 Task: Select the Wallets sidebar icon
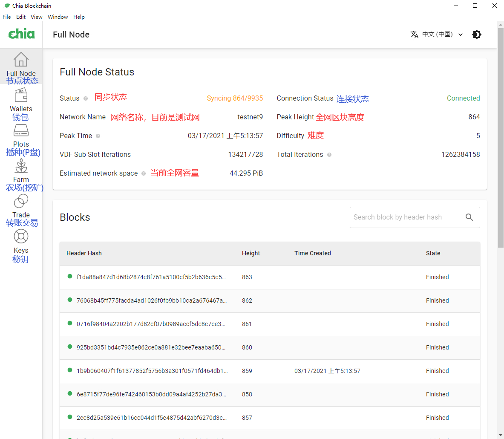[21, 100]
